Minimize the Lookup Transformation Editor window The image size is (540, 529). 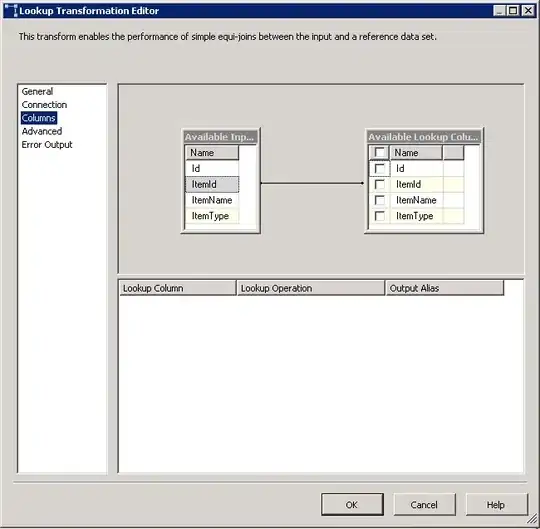[499, 11]
